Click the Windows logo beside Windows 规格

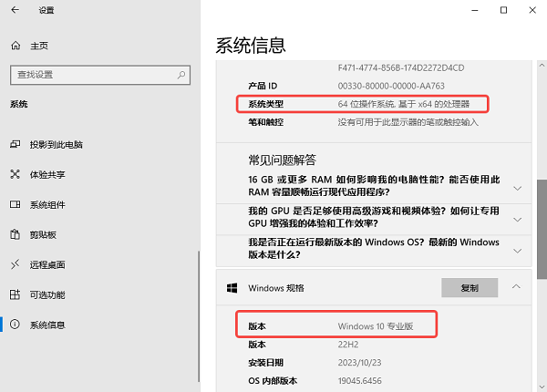pyautogui.click(x=232, y=288)
